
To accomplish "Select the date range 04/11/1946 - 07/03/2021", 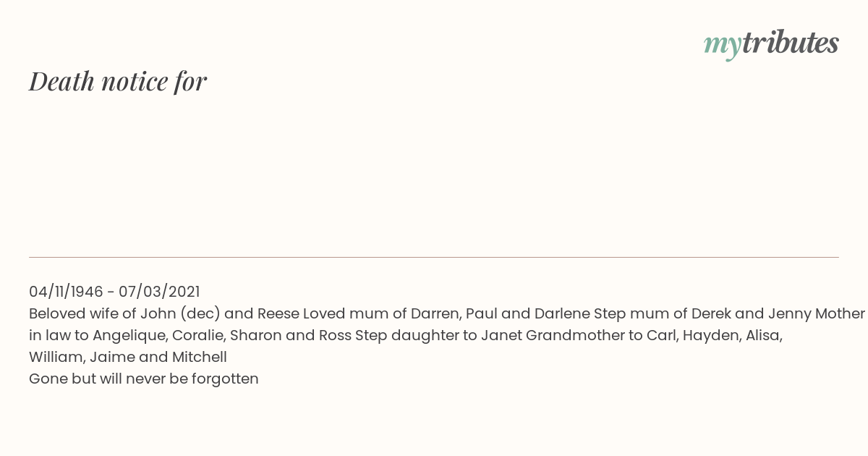I will coord(114,292).
